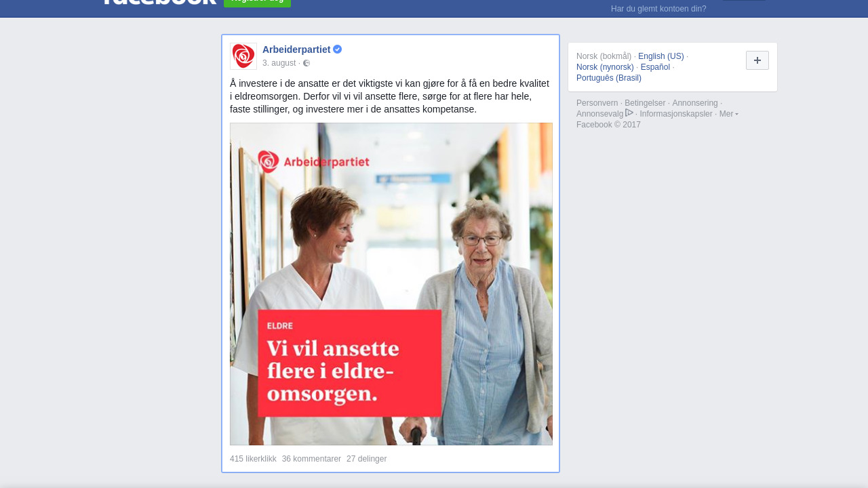Screen dimensions: 868x488
Task: Expand the Mer dropdown in footer
Action: [729, 114]
